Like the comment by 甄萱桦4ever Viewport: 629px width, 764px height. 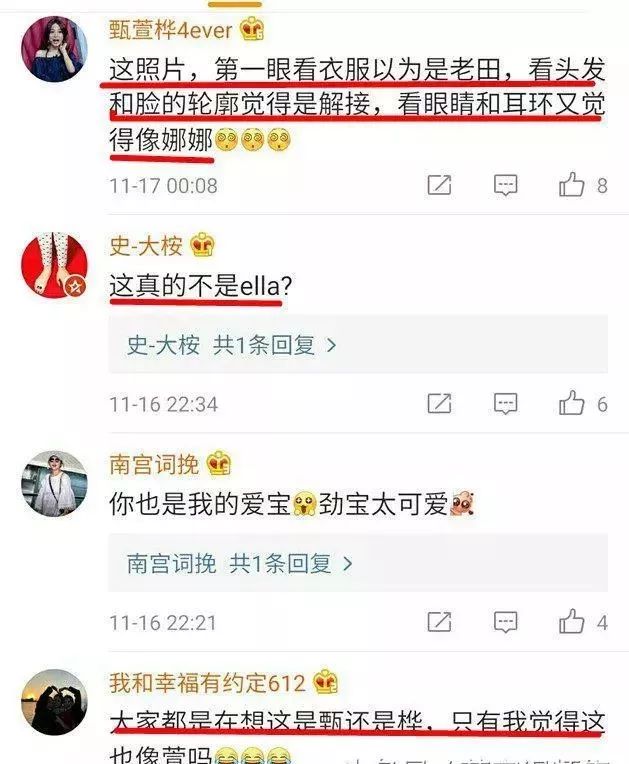coord(571,185)
